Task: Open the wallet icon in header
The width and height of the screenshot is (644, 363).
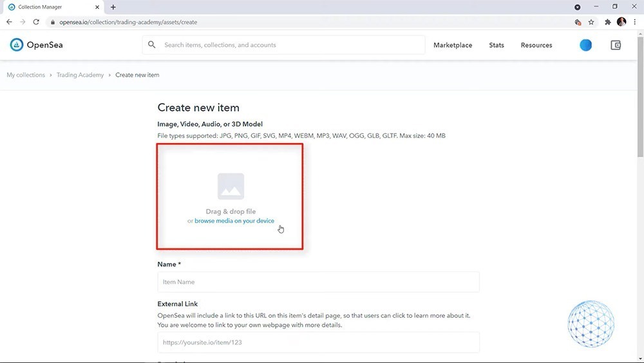Action: pos(615,45)
